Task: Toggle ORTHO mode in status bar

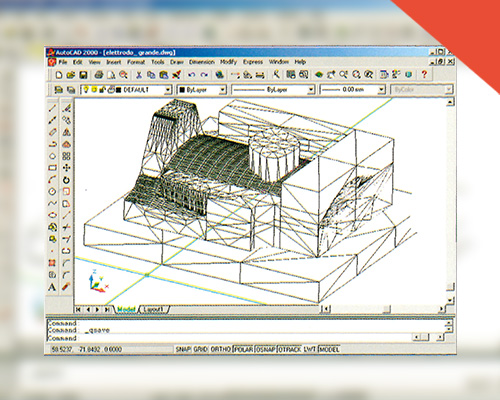Action: tap(221, 349)
